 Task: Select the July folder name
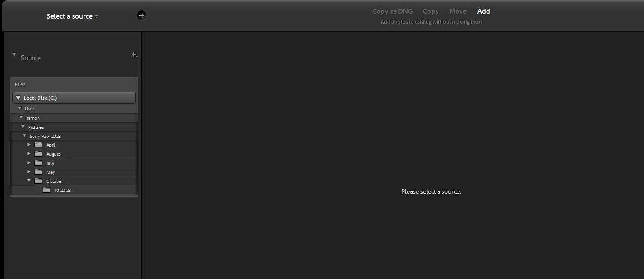tap(50, 163)
